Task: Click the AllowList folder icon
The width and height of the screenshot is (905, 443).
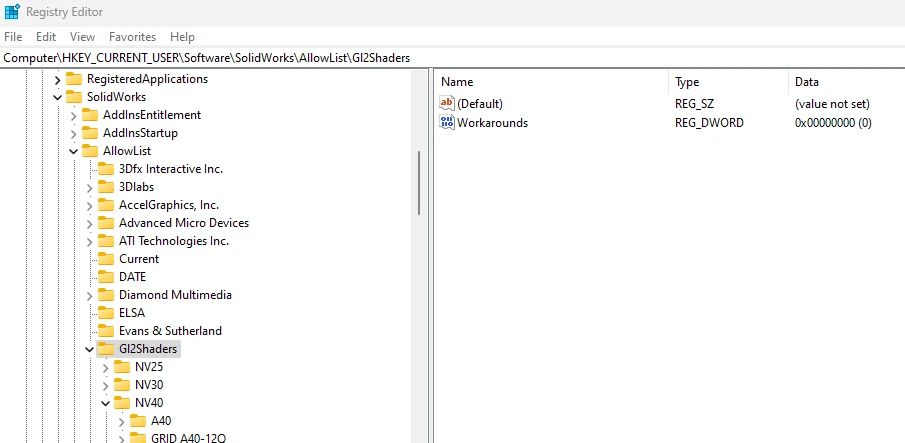Action: (x=90, y=151)
